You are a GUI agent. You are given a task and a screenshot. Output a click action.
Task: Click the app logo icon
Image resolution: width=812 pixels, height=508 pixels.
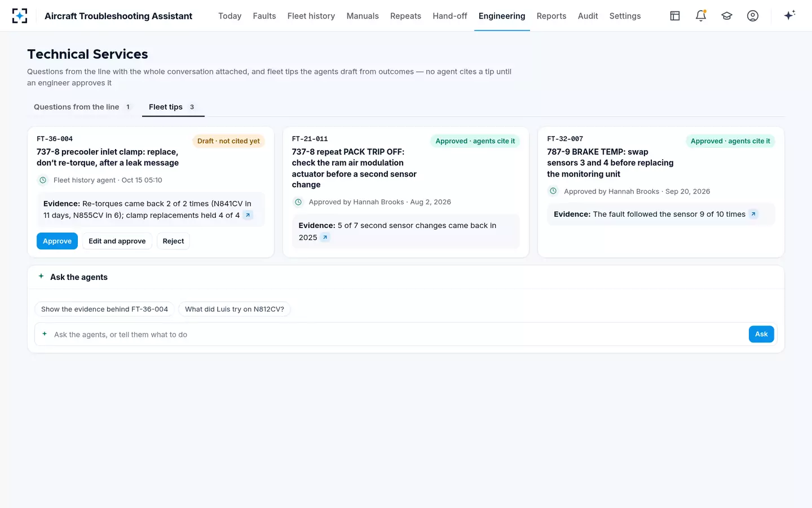pyautogui.click(x=20, y=16)
